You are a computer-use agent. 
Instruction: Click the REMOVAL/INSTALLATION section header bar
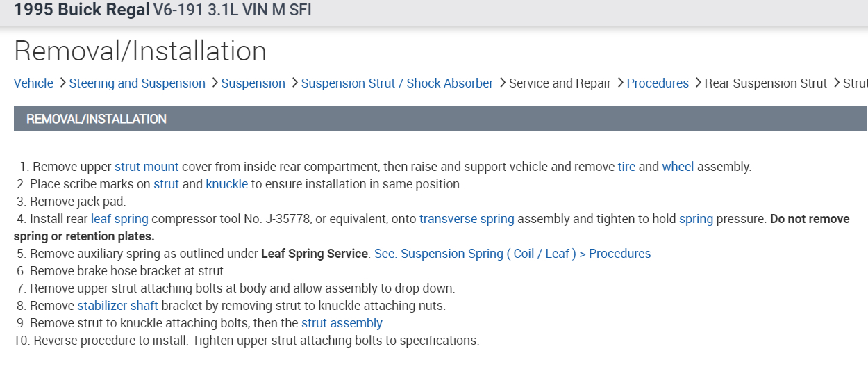[440, 119]
